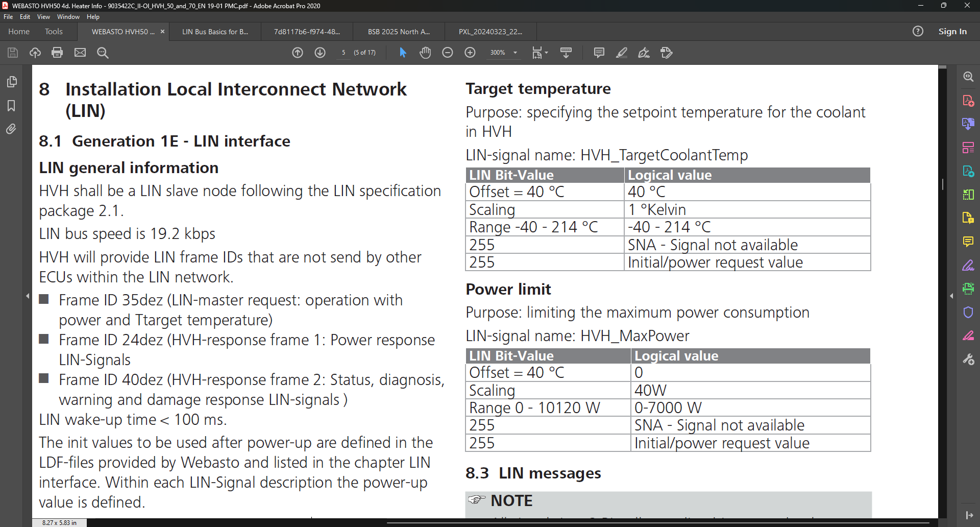Image resolution: width=980 pixels, height=527 pixels.
Task: Select the Highlight text tool
Action: click(x=621, y=53)
